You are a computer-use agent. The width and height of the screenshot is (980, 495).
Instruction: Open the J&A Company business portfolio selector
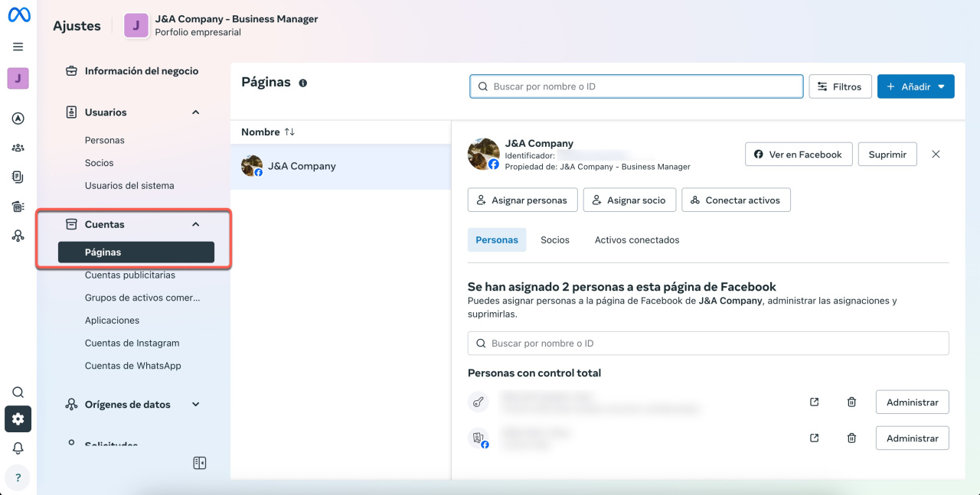pyautogui.click(x=220, y=25)
